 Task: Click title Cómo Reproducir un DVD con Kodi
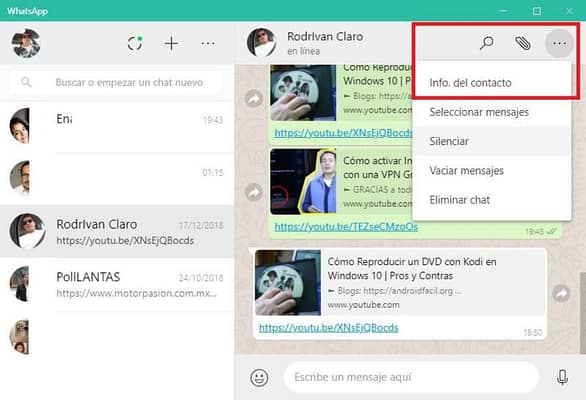pyautogui.click(x=412, y=268)
